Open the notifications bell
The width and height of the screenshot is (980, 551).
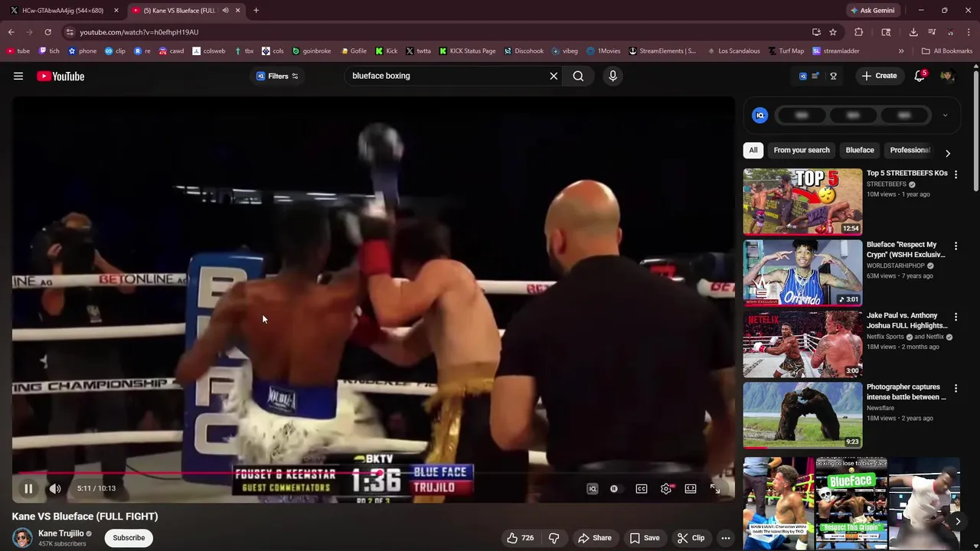pyautogui.click(x=920, y=76)
